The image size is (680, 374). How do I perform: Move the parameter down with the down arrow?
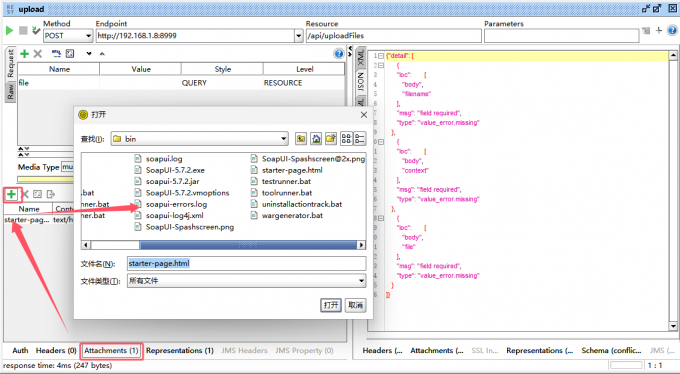[x=89, y=54]
